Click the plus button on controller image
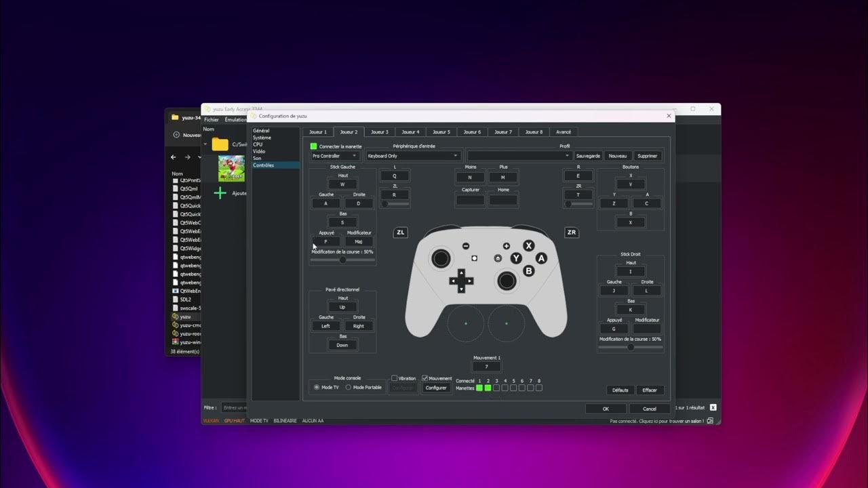 (x=506, y=246)
